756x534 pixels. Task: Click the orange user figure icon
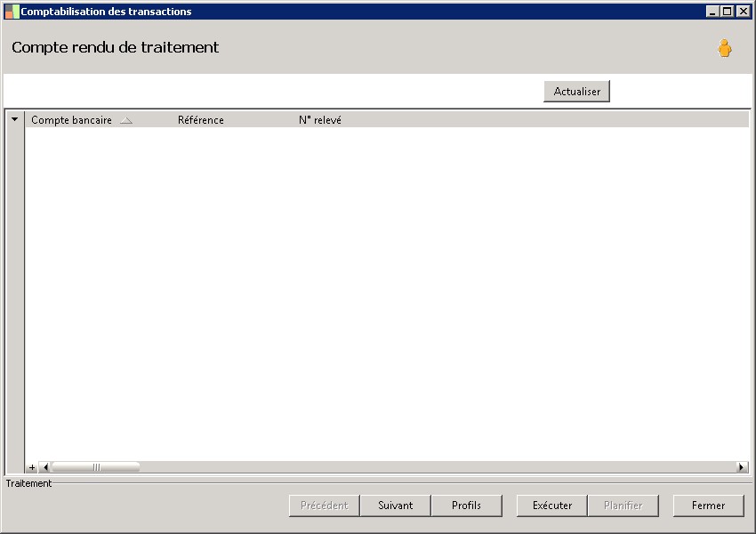point(724,48)
